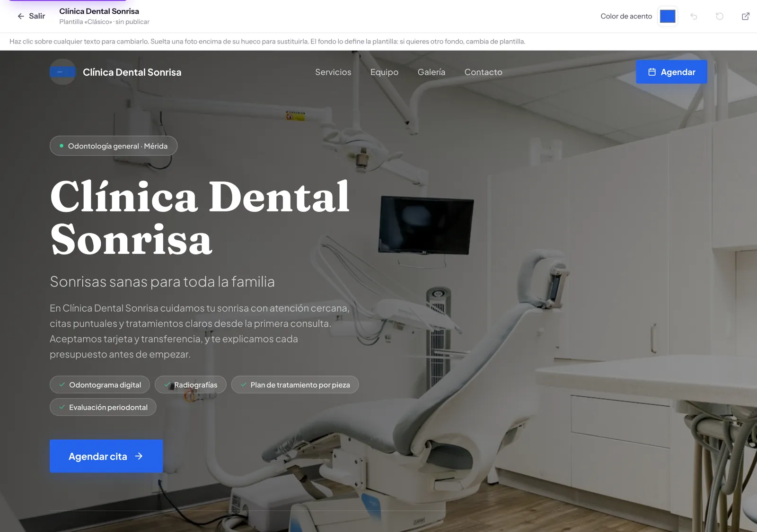Click the Salir exit label
757x532 pixels.
tap(37, 16)
